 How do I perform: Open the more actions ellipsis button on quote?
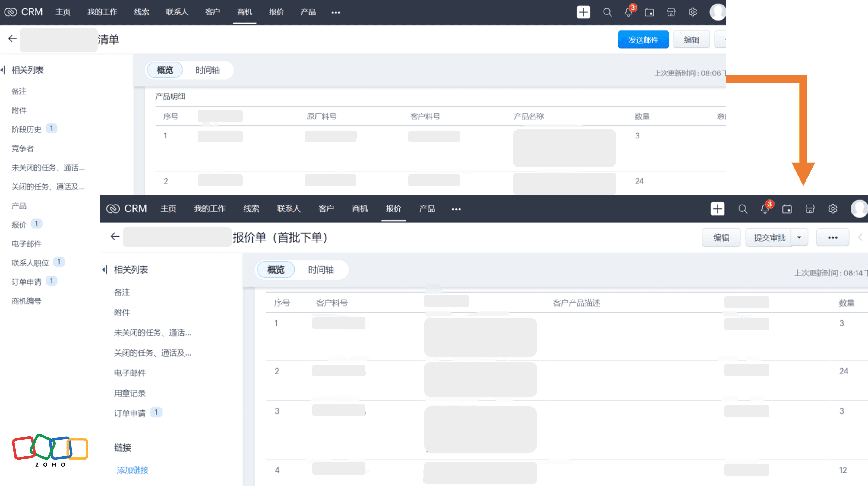coord(832,237)
